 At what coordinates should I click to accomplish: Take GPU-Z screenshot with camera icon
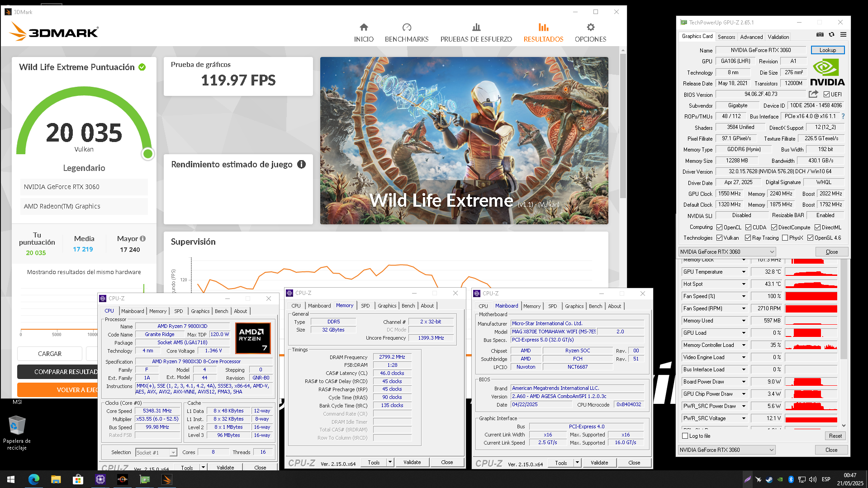click(x=820, y=34)
